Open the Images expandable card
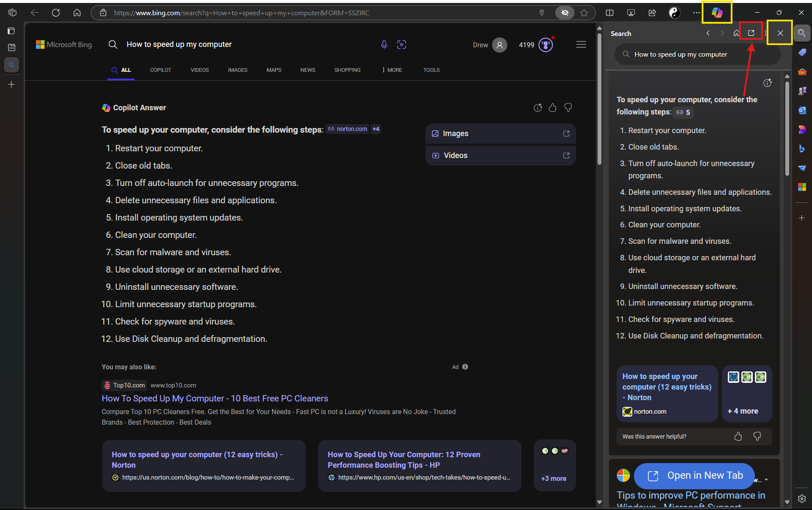 pos(500,134)
